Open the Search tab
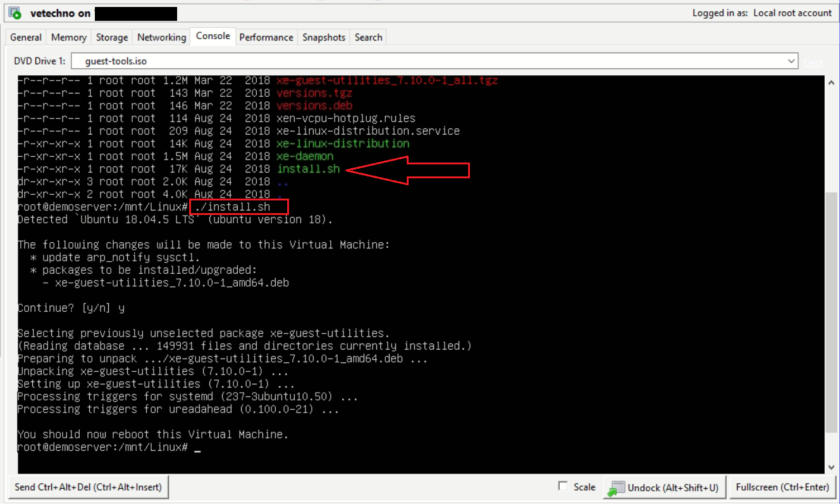Image resolution: width=840 pixels, height=504 pixels. 367,37
